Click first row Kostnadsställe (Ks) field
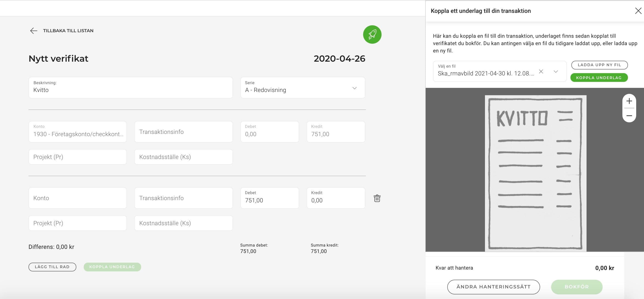Viewport: 644px width, 299px height. click(x=183, y=157)
